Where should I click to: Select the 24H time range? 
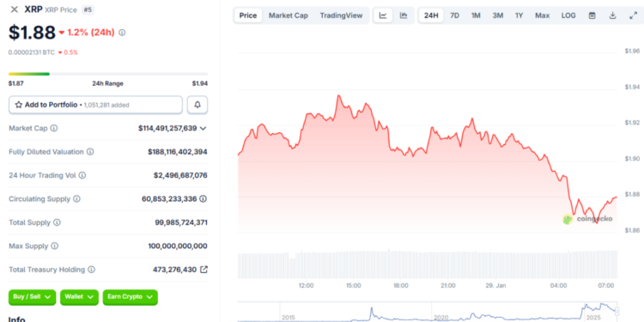click(x=431, y=15)
